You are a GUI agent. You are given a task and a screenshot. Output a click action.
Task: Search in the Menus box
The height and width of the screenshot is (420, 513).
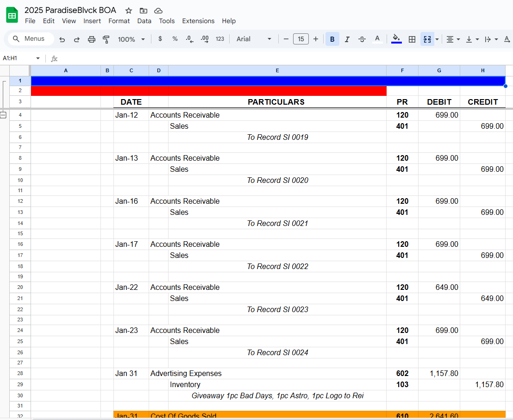tap(31, 38)
